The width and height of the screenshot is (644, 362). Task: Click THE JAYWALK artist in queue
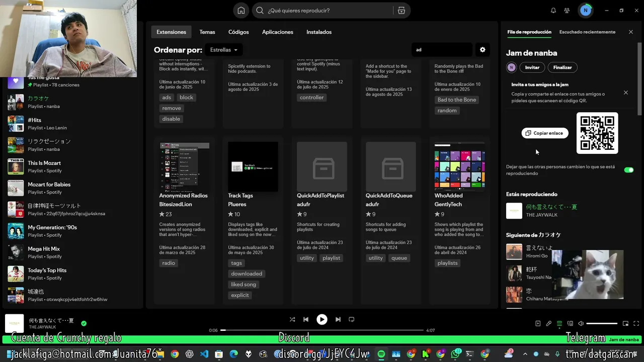point(543,215)
